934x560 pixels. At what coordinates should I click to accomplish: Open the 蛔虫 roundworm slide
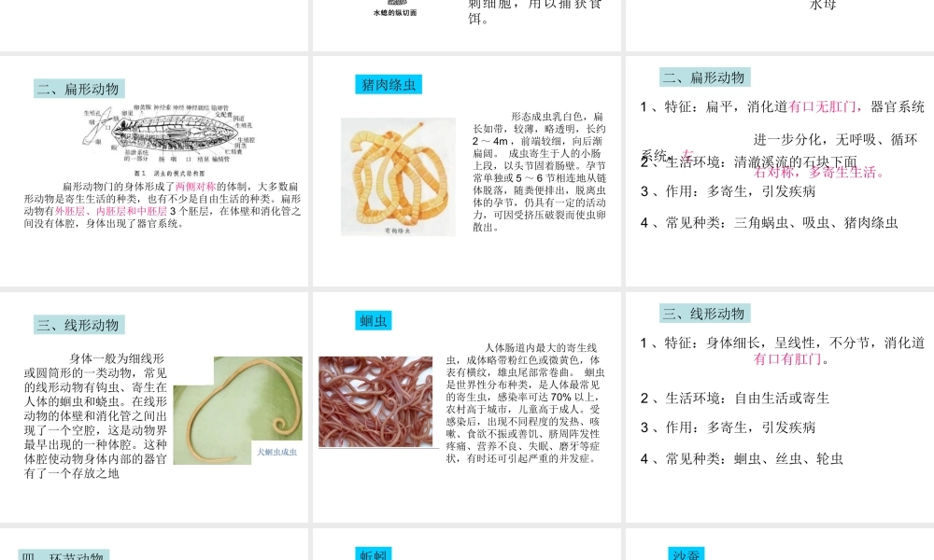[x=466, y=407]
